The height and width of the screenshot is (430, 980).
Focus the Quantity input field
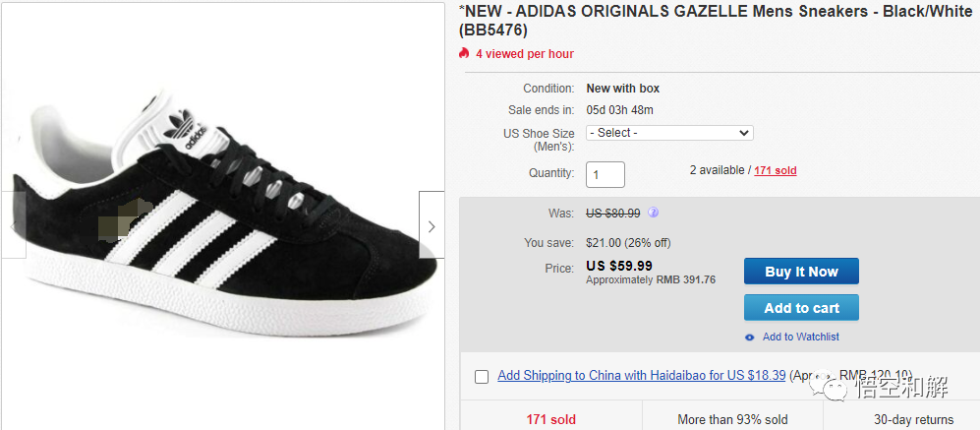click(x=605, y=174)
